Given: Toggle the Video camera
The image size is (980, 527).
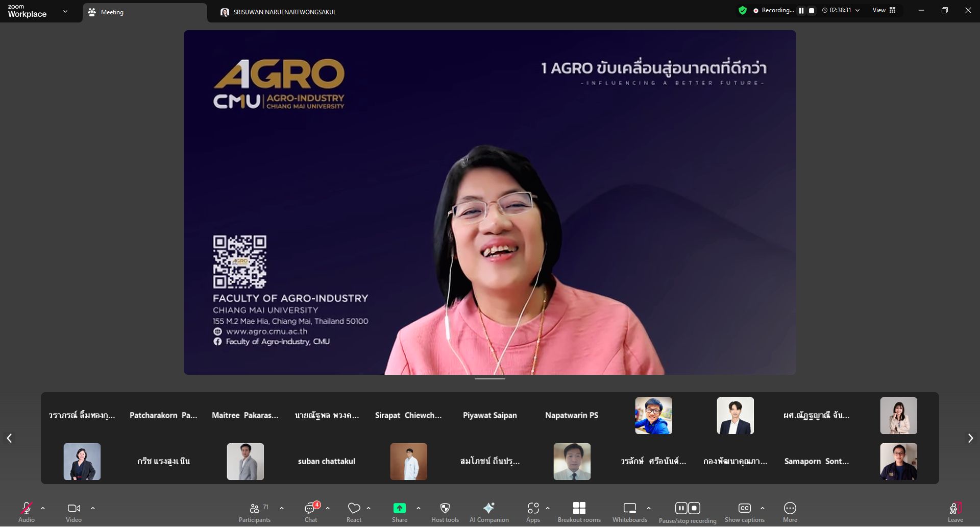Looking at the screenshot, I should coord(73,508).
